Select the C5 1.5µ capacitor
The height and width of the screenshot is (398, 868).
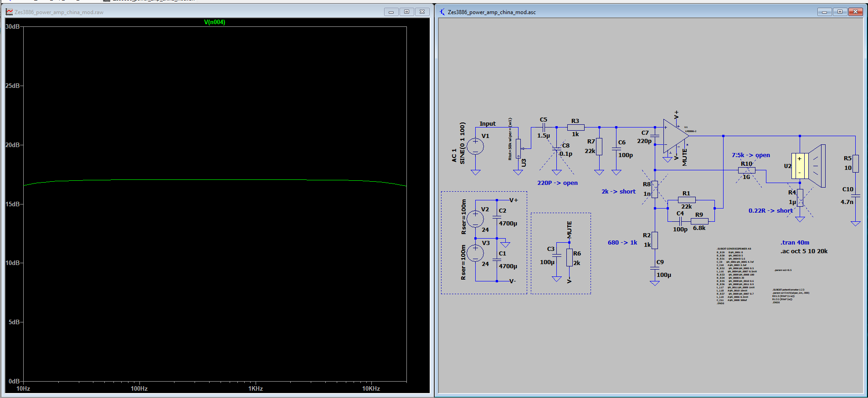[544, 128]
